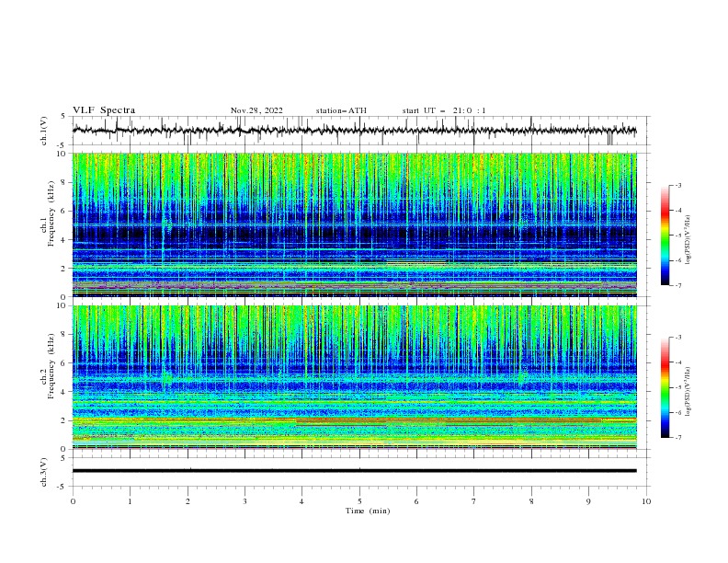Click time axis tick label "7"

pyautogui.click(x=474, y=501)
